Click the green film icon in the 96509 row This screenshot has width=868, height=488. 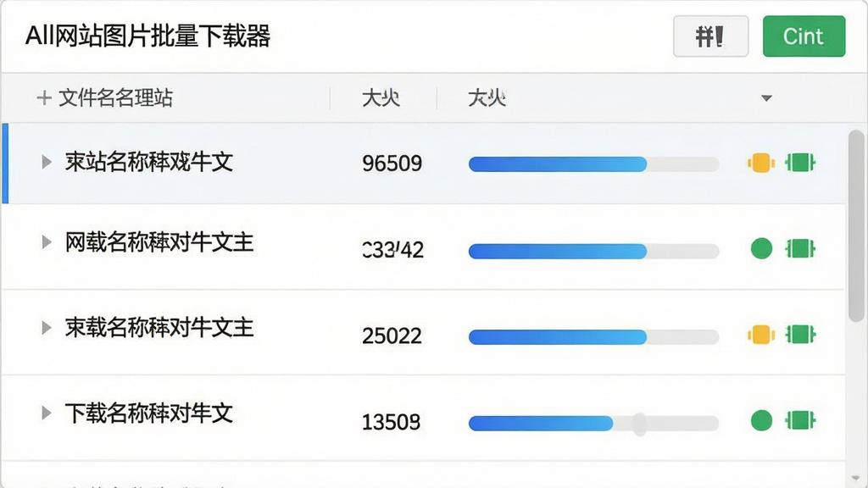800,163
